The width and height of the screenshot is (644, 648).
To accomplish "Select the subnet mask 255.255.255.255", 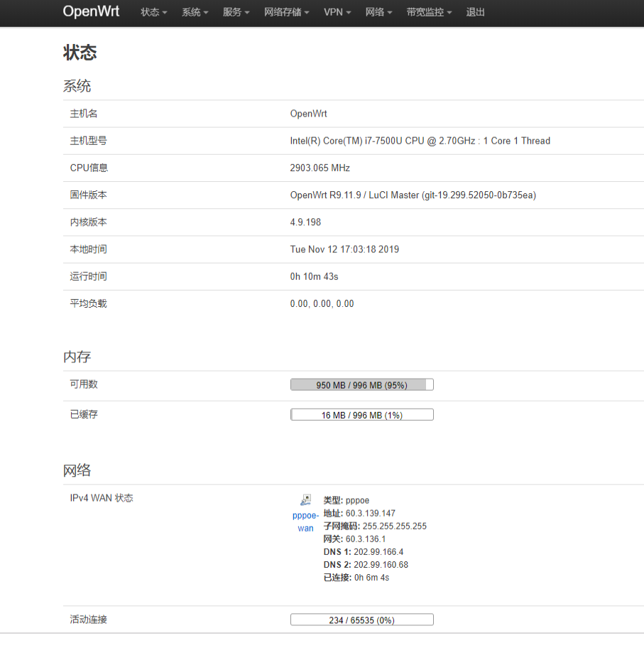I will point(395,526).
